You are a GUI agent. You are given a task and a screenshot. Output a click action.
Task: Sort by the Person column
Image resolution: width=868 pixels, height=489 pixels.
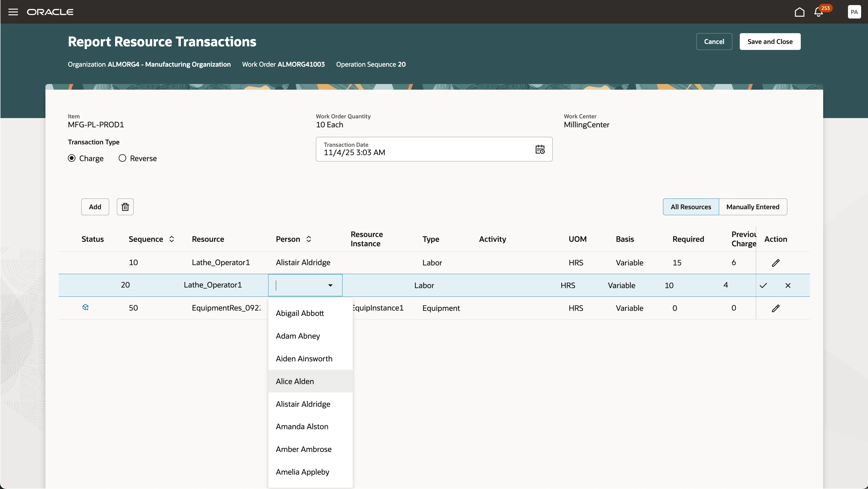(x=309, y=239)
